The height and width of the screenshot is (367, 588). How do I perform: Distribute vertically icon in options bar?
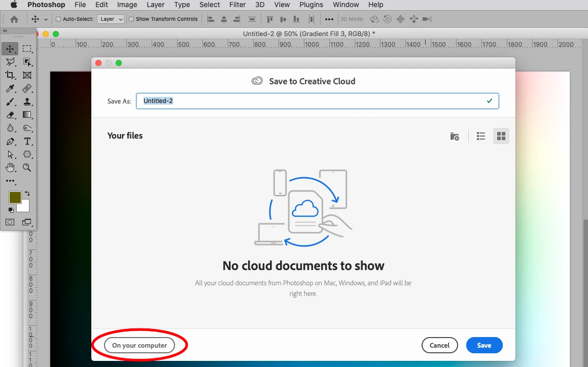[252, 19]
